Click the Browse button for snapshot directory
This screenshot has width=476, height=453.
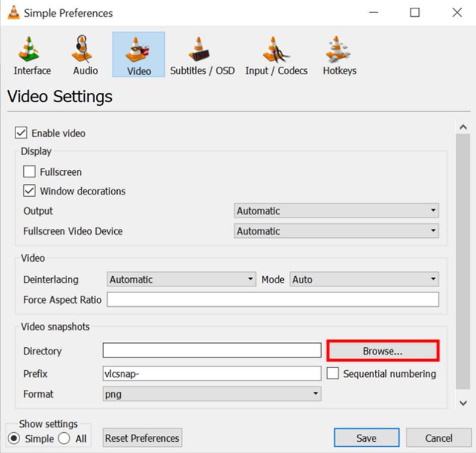[x=383, y=351]
